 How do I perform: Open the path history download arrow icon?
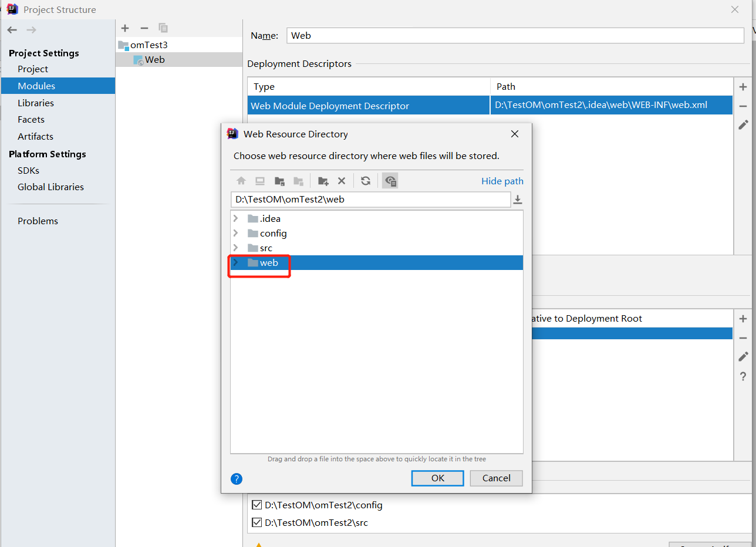pos(518,200)
